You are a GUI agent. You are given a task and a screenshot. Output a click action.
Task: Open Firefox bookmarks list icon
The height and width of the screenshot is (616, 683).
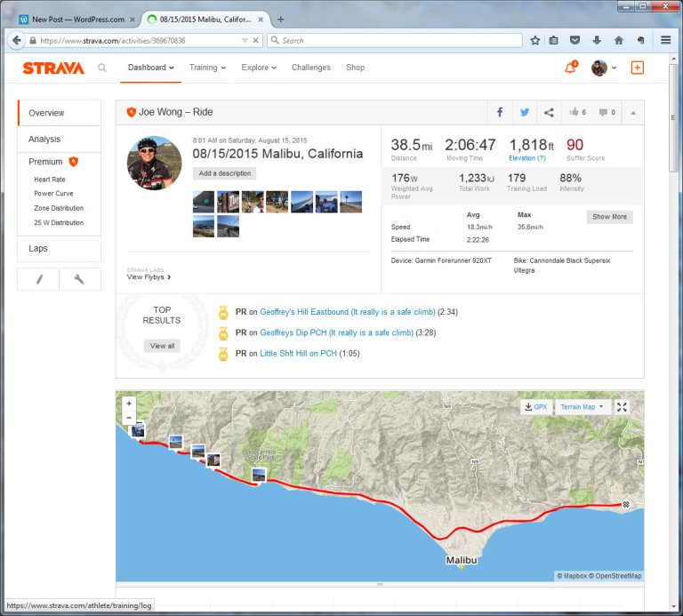554,41
